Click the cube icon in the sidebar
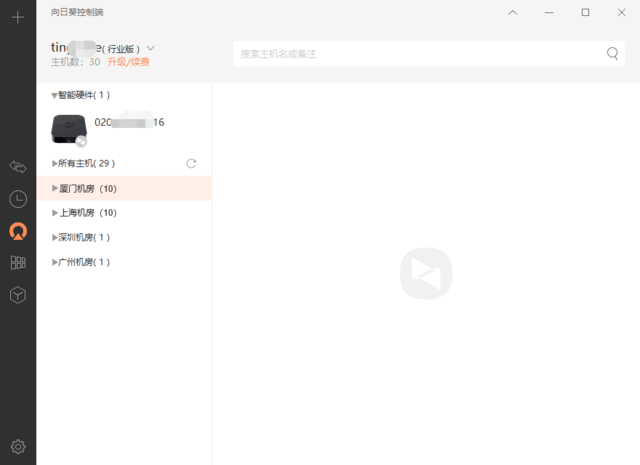This screenshot has width=640, height=465. pyautogui.click(x=17, y=295)
